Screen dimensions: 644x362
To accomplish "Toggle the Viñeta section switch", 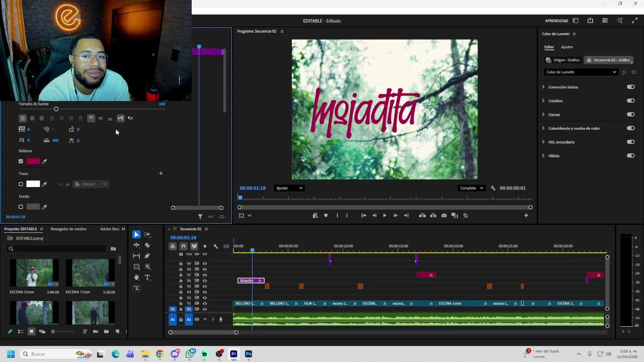I will [x=630, y=155].
